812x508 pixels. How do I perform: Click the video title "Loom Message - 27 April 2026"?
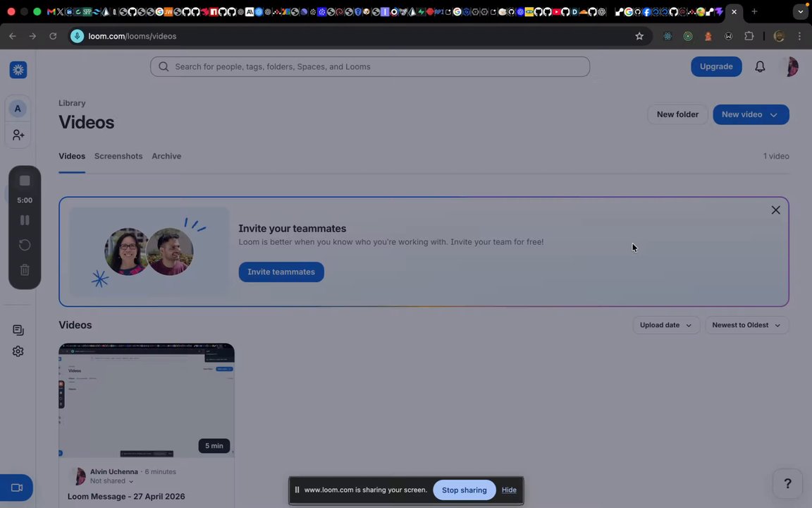pyautogui.click(x=126, y=497)
